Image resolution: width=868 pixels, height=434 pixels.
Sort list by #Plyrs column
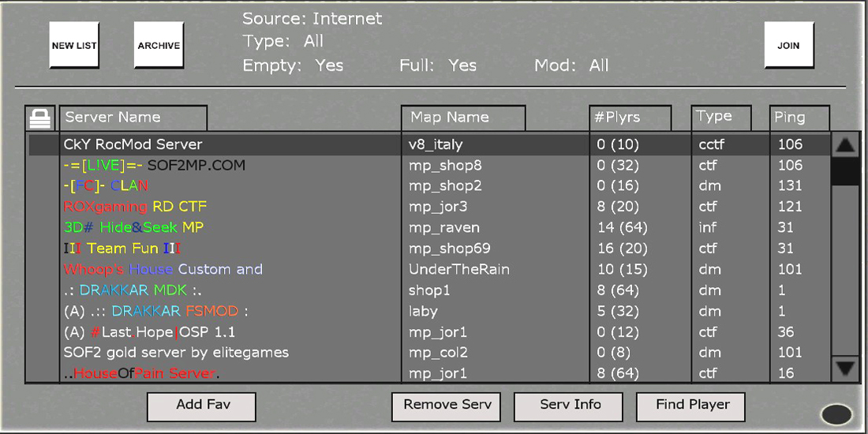[630, 118]
